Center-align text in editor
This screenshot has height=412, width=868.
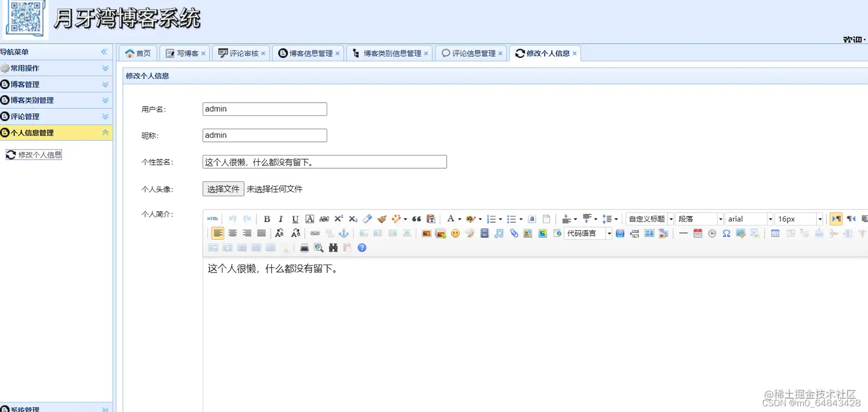click(x=232, y=234)
